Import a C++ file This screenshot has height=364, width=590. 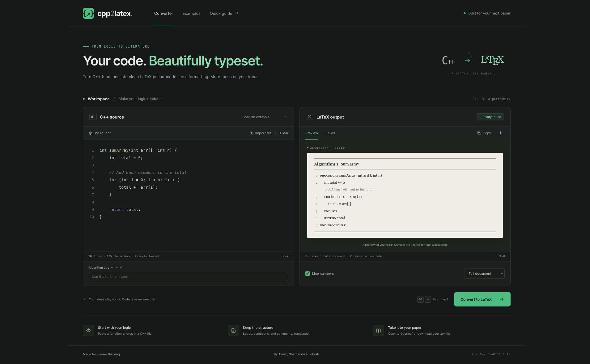point(261,133)
